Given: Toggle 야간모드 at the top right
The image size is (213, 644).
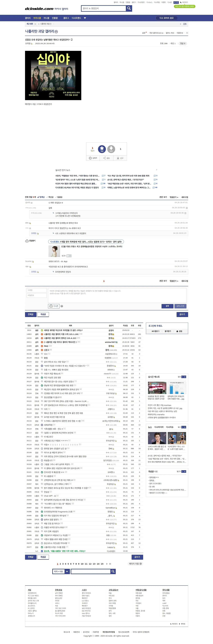Looking at the screenshot, I should pos(184,2).
